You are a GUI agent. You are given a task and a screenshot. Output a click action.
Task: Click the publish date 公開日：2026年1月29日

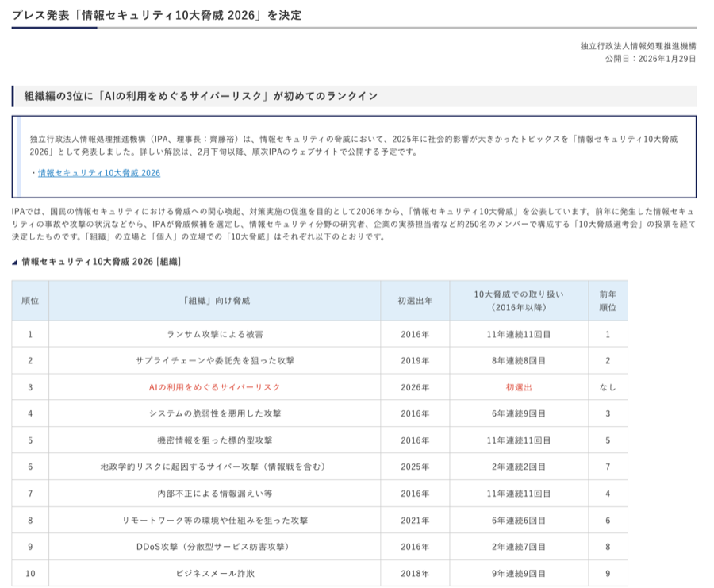651,59
